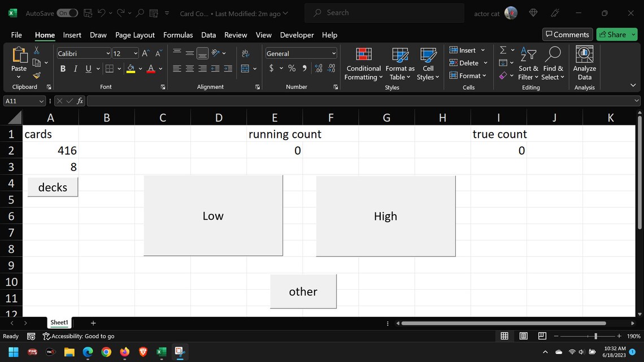
Task: Select the Percent Style format
Action: pos(291,68)
